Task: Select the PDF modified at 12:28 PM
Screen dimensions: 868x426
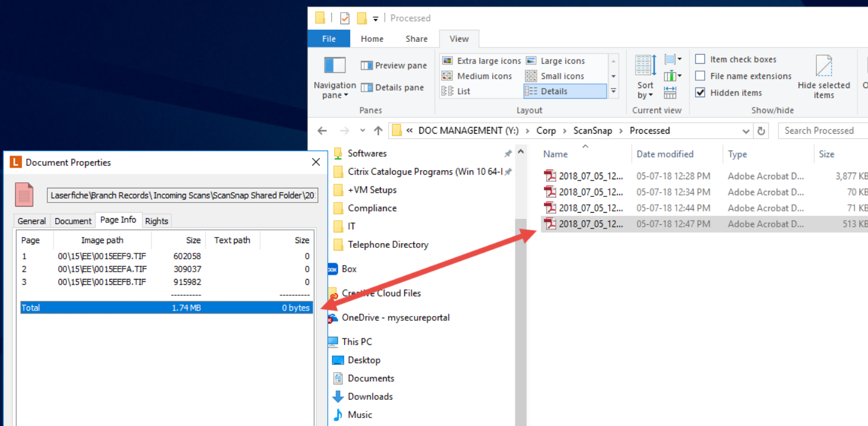Action: click(x=704, y=176)
